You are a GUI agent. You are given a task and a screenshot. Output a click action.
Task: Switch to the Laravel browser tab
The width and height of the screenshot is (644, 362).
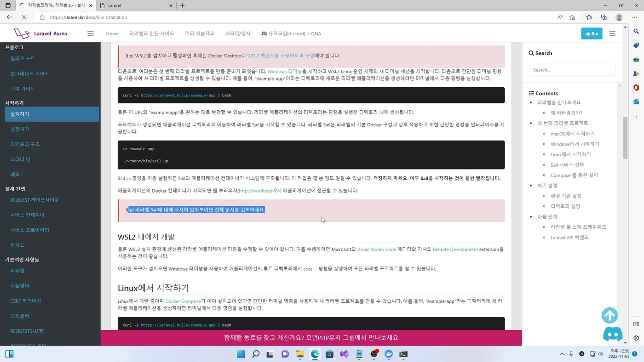(x=137, y=6)
